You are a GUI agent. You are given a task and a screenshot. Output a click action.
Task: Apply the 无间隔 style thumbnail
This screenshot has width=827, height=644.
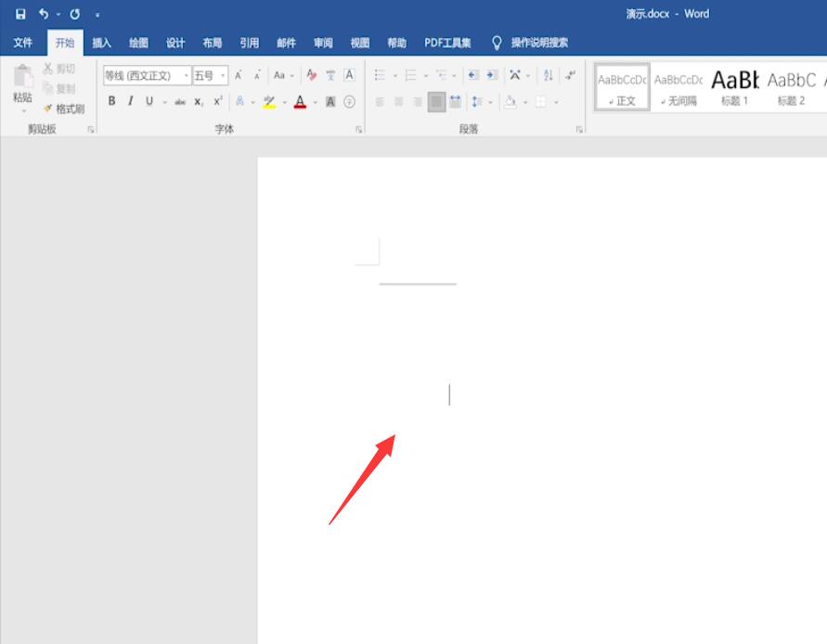678,87
